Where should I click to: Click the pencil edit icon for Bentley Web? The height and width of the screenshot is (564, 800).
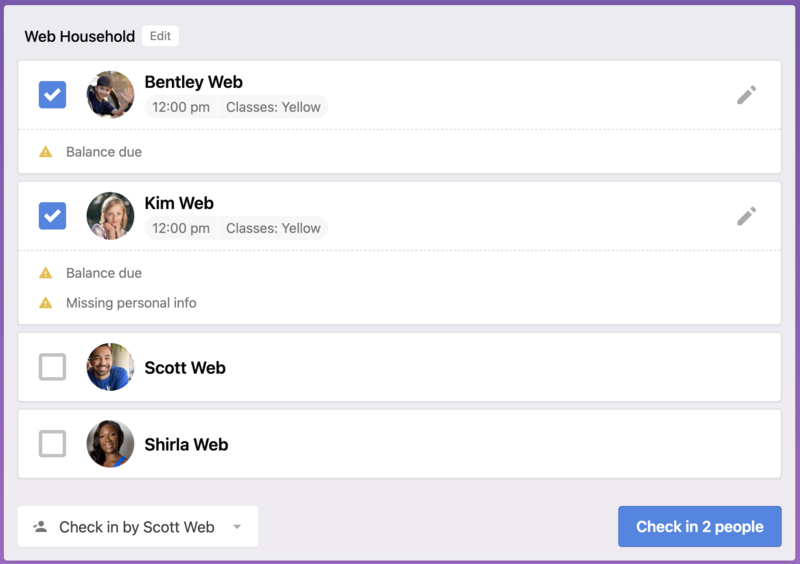click(x=747, y=95)
